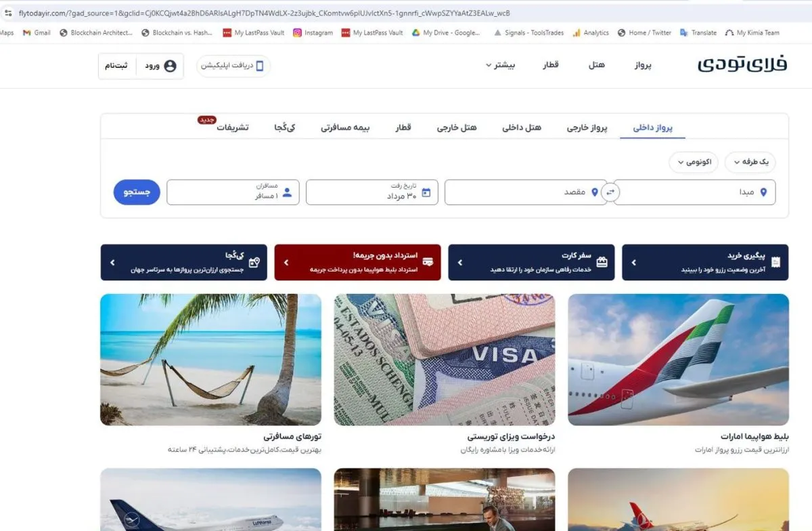Click the blue جستجو search button
The width and height of the screenshot is (812, 531).
(137, 192)
